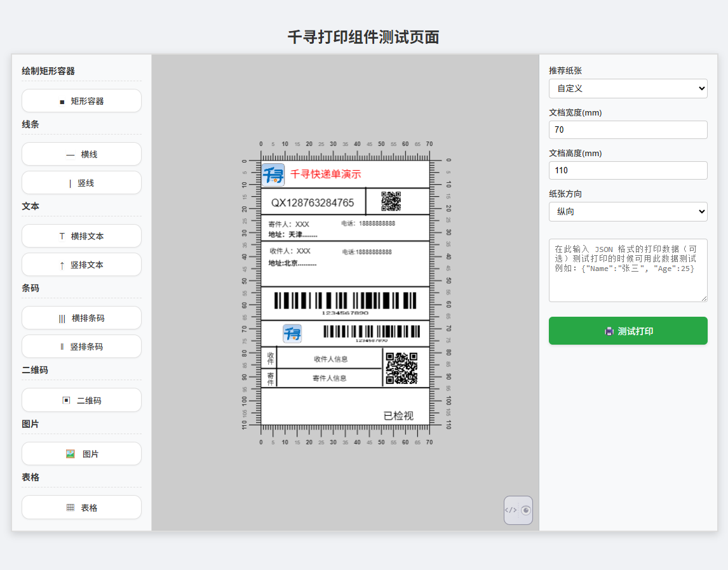Viewport: 728px width, 570px height.
Task: Select the red 千寻快递单演示 title text
Action: click(325, 175)
